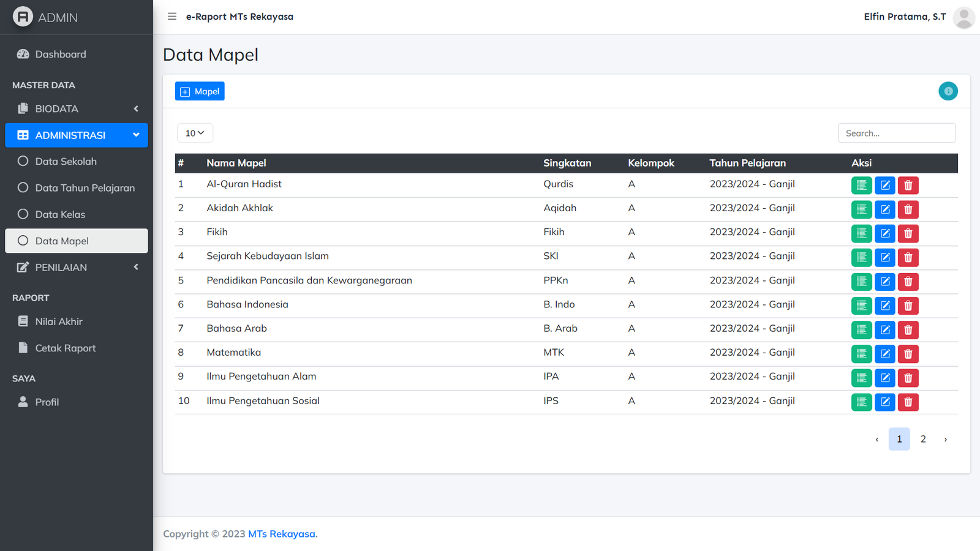
Task: Expand the PENILAIAN sidebar menu
Action: pyautogui.click(x=77, y=268)
